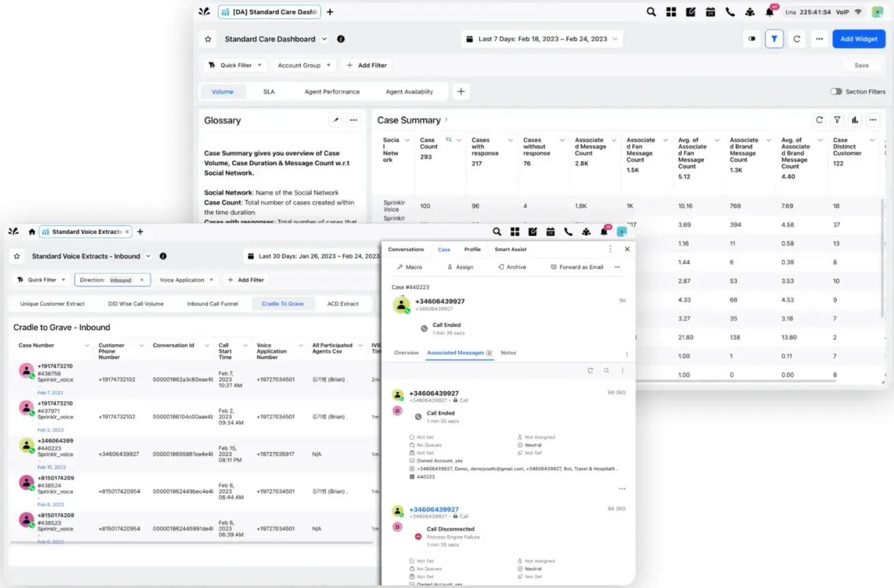Expand the Voice Application filter dropdown
This screenshot has height=588, width=894.
click(x=186, y=280)
